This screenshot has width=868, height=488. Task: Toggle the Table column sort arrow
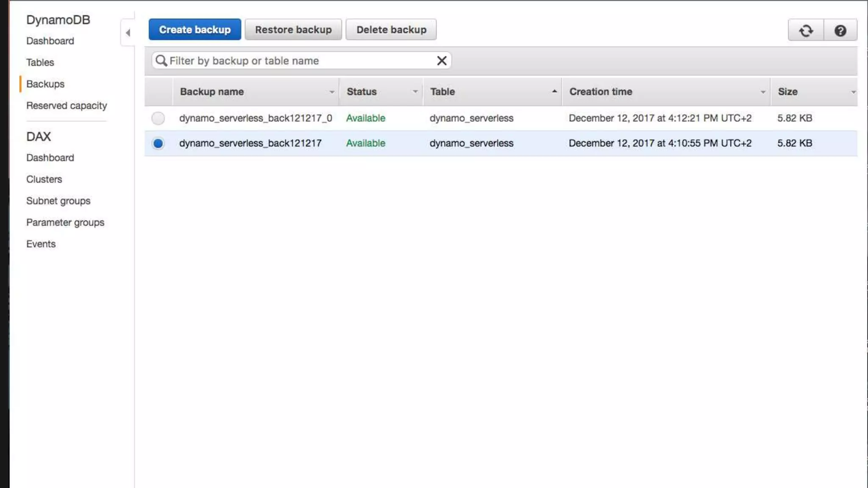pos(554,91)
